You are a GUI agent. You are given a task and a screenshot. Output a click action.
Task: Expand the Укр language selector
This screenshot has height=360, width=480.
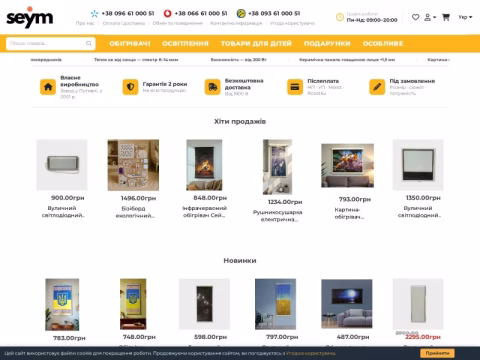pos(465,17)
